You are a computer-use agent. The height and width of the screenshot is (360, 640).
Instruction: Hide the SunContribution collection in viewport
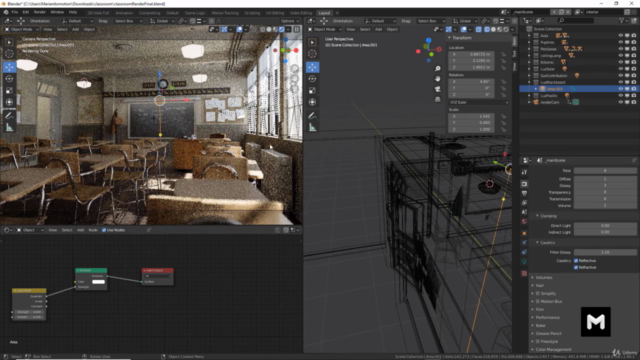[x=620, y=76]
